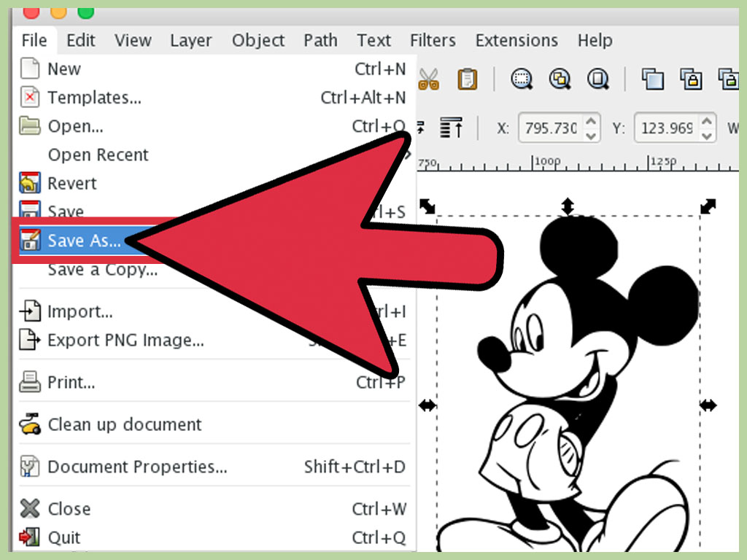Open the Extensions menu
The height and width of the screenshot is (560, 747).
coord(516,41)
